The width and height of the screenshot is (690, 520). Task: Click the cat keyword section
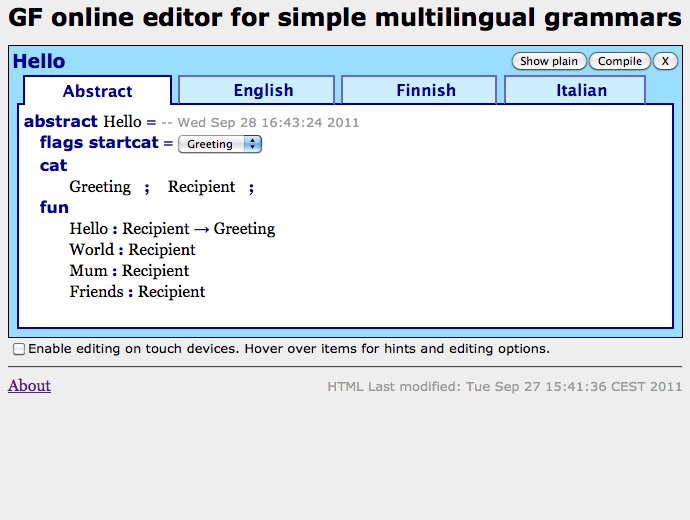point(53,166)
